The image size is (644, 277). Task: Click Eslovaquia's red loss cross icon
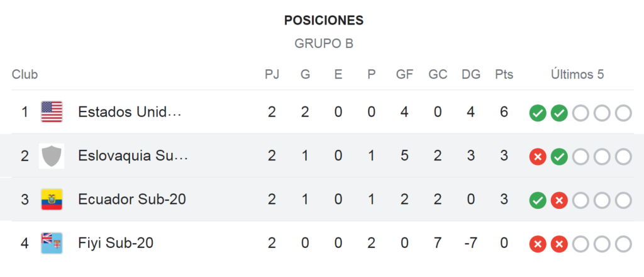[x=538, y=157]
